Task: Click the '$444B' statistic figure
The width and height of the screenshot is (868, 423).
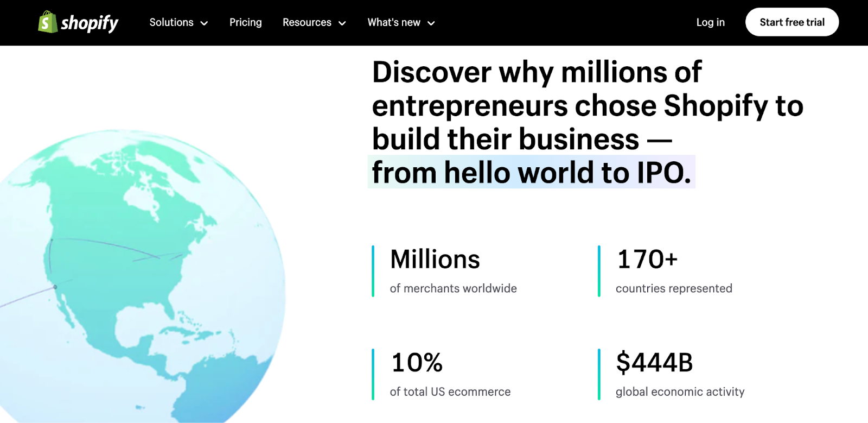Action: point(654,362)
